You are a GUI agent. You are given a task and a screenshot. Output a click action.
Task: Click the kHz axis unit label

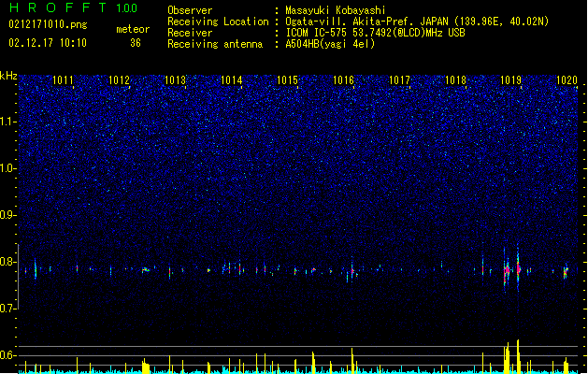[8, 76]
